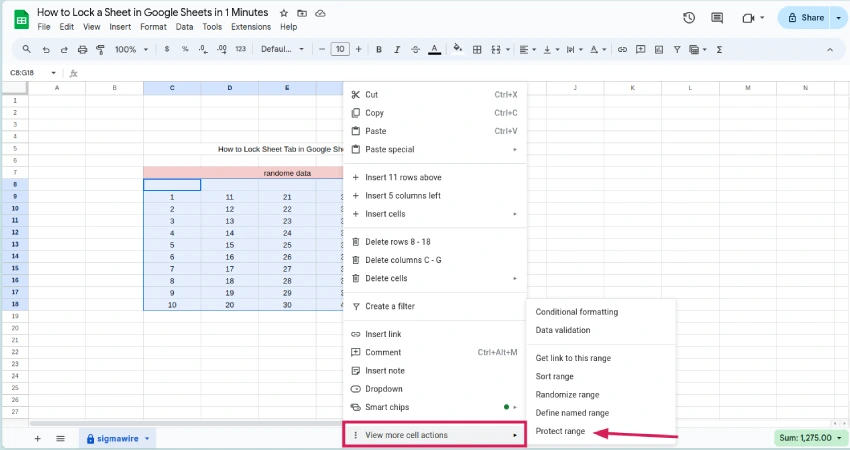The height and width of the screenshot is (450, 850).
Task: Redo the last action
Action: point(64,49)
